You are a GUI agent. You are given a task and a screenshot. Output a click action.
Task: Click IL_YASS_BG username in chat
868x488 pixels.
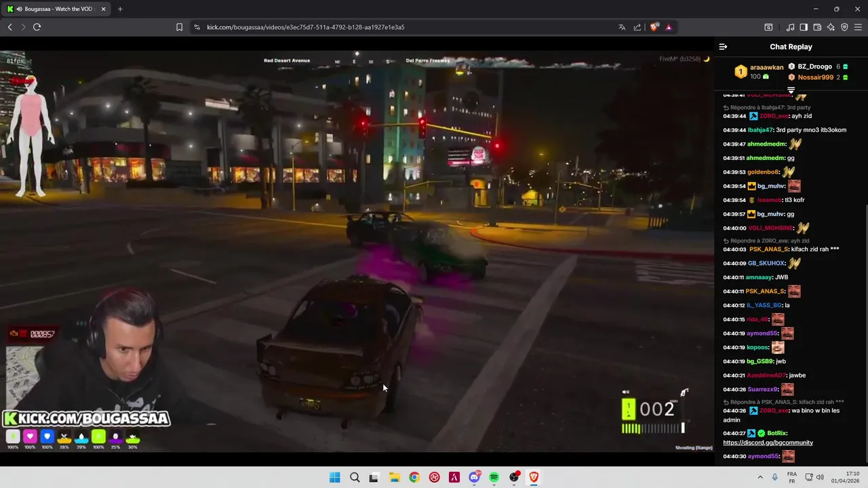764,305
